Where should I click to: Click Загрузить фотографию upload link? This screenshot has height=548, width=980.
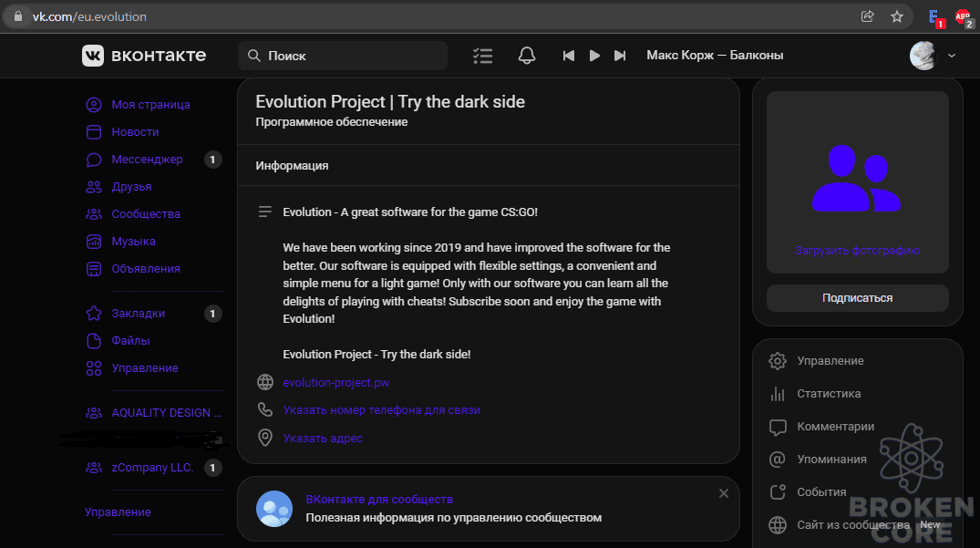(858, 251)
